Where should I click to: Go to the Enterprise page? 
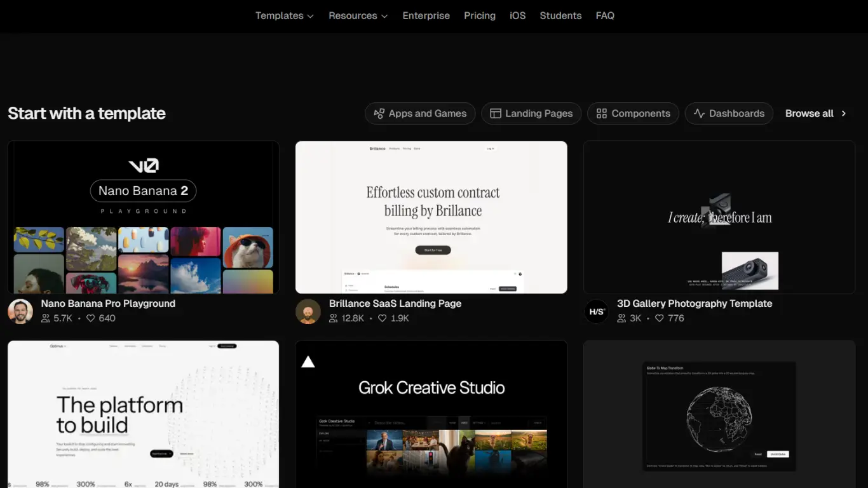[x=426, y=16]
